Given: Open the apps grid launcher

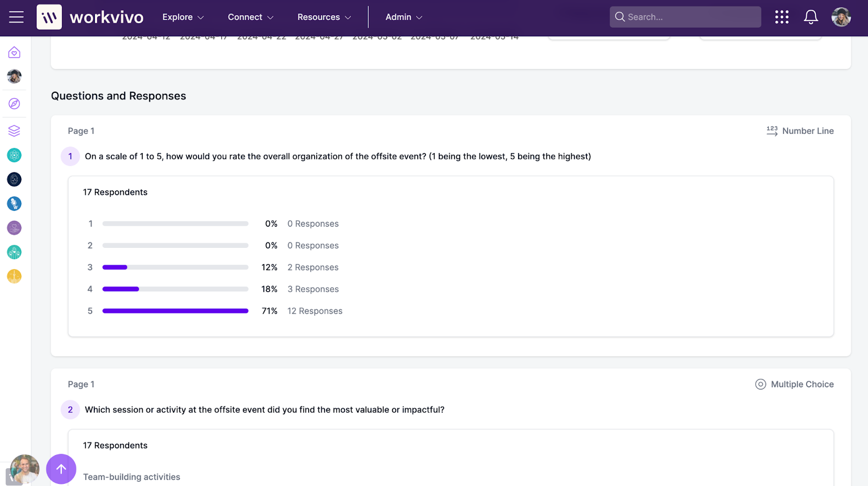Looking at the screenshot, I should click(782, 17).
